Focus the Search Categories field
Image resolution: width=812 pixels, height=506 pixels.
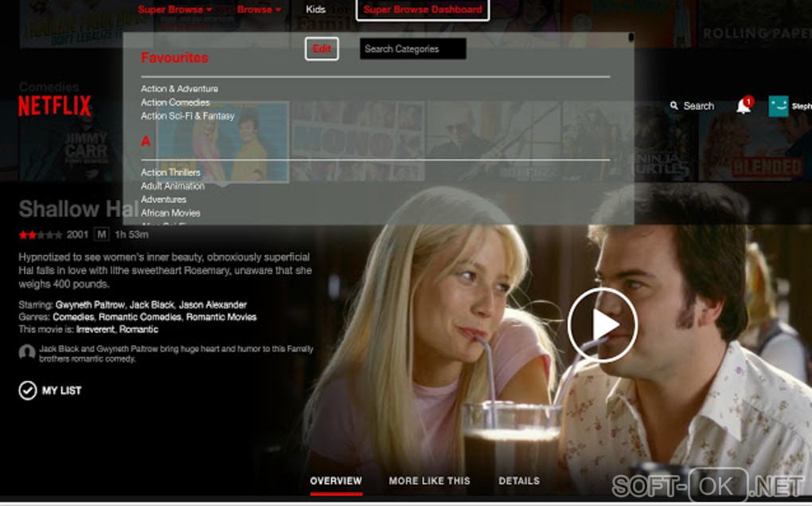412,49
